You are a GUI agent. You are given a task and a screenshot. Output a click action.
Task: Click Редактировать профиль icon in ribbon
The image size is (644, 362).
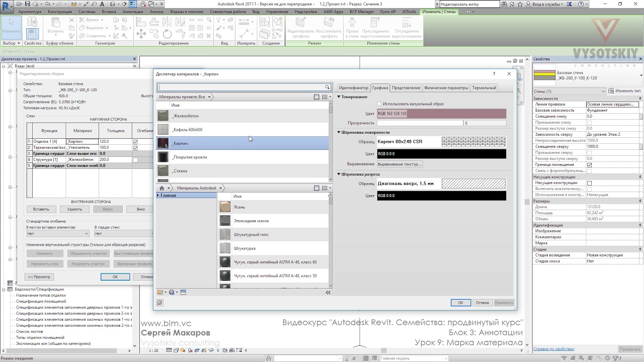click(x=300, y=27)
